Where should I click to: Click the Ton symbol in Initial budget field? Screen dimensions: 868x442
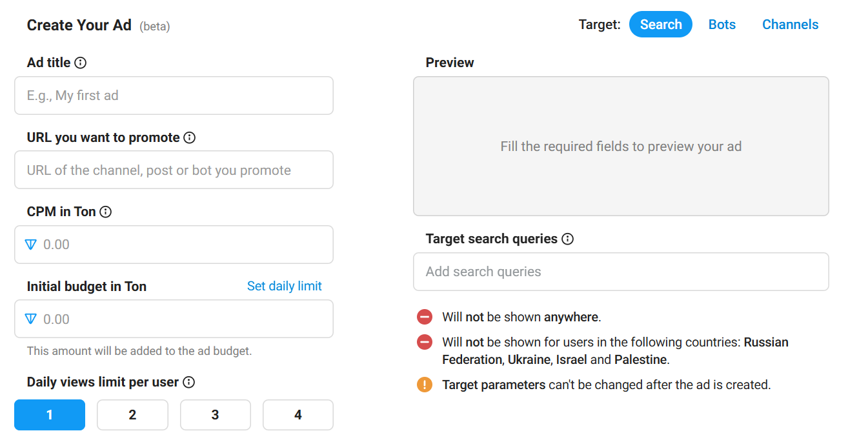click(x=31, y=319)
